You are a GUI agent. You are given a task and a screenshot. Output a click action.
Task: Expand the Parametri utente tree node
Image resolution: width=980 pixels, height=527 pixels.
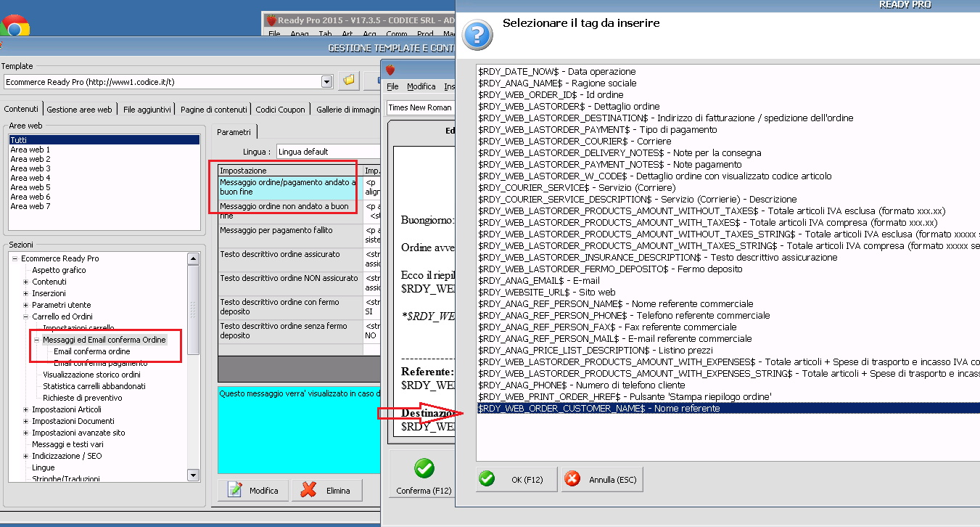point(26,305)
